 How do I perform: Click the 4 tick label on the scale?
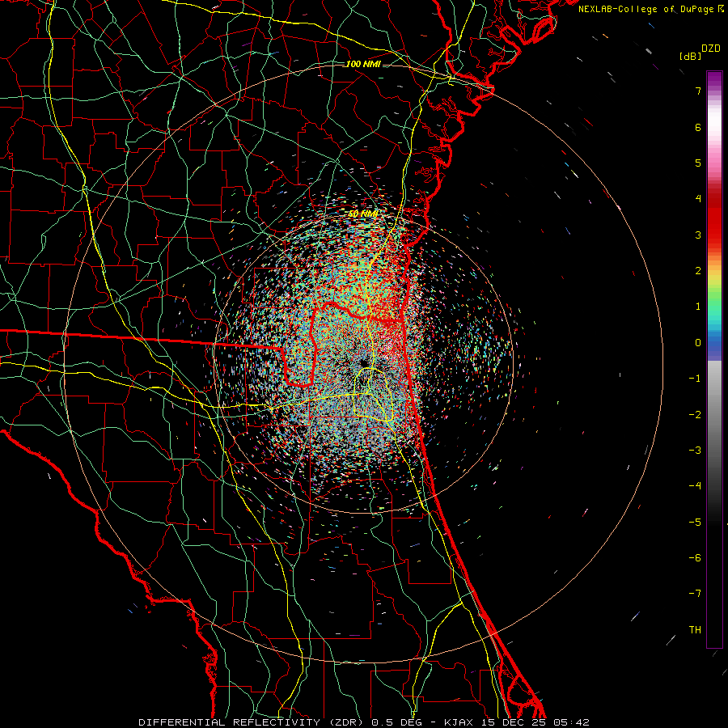click(x=698, y=199)
